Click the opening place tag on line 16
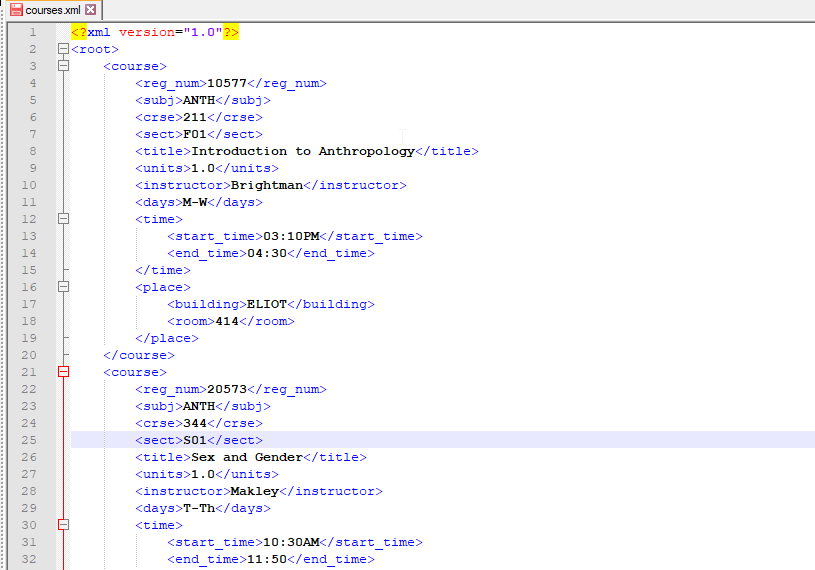Viewport: 815px width, 570px height. coord(163,287)
